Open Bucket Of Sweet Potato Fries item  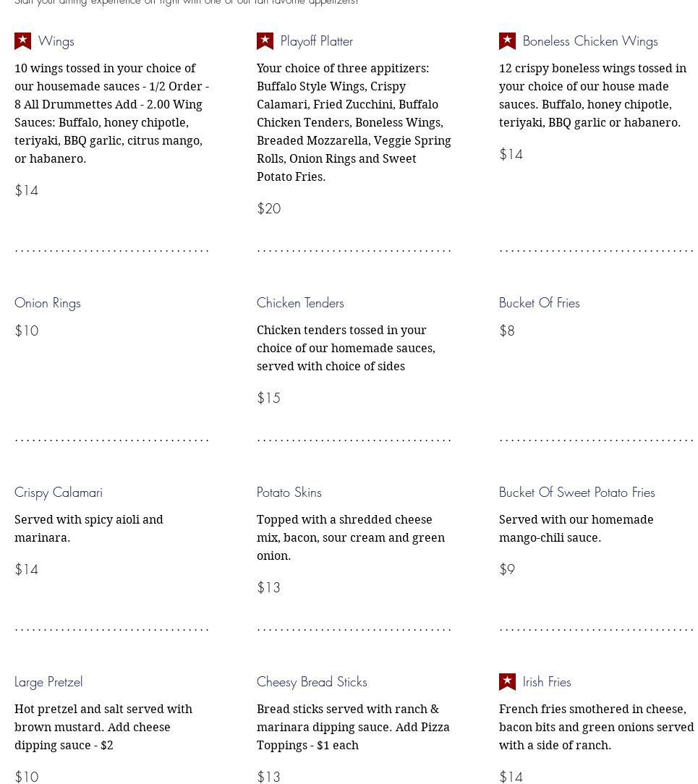click(576, 493)
